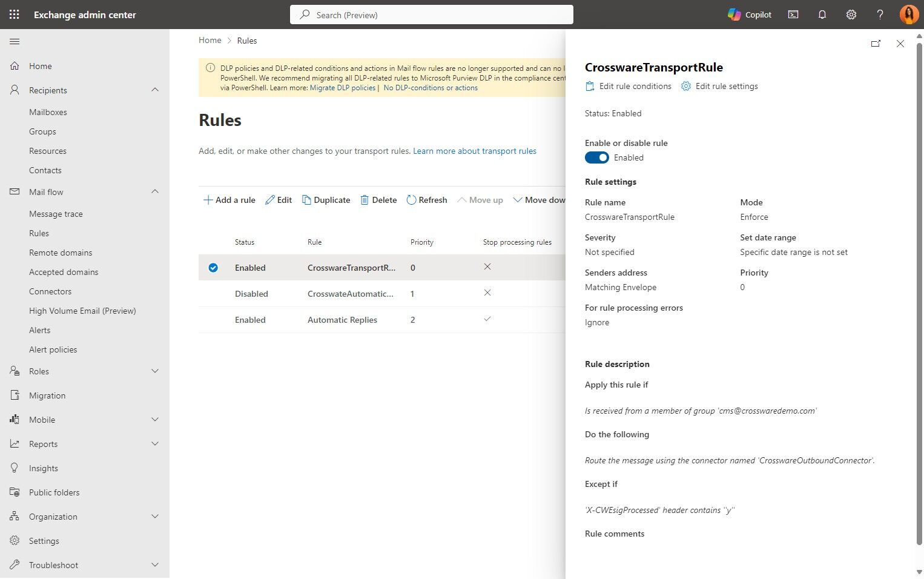This screenshot has width=924, height=579.
Task: Click the Delete trash icon
Action: click(365, 200)
